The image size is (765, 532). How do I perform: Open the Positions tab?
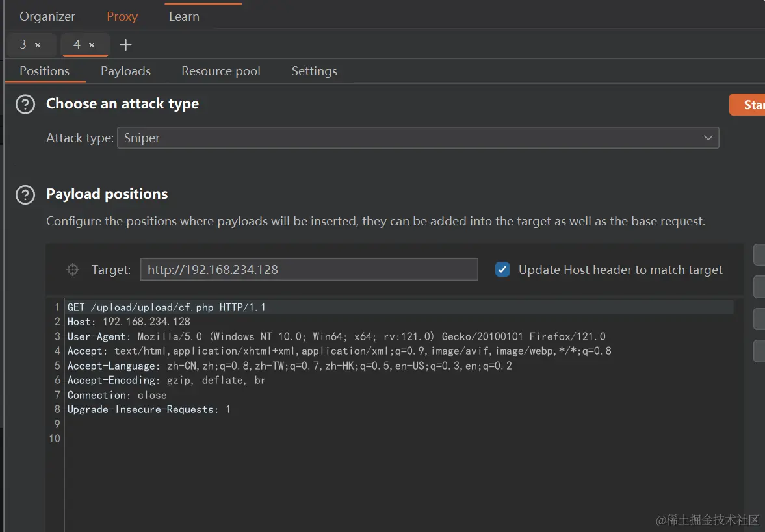tap(44, 71)
